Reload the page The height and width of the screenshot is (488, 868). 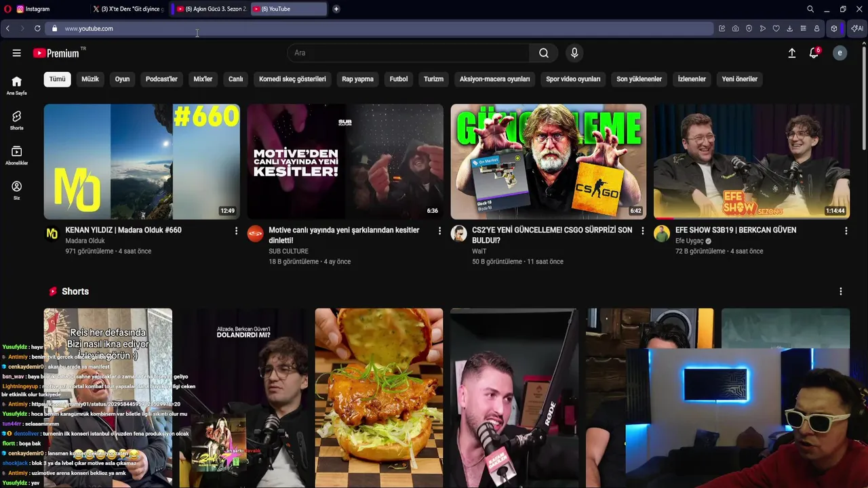click(37, 28)
